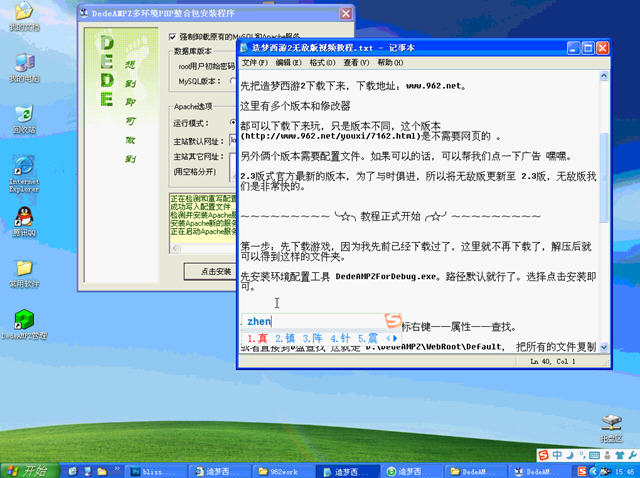Click the Notepad title bar document icon
The height and width of the screenshot is (478, 640).
click(x=244, y=48)
